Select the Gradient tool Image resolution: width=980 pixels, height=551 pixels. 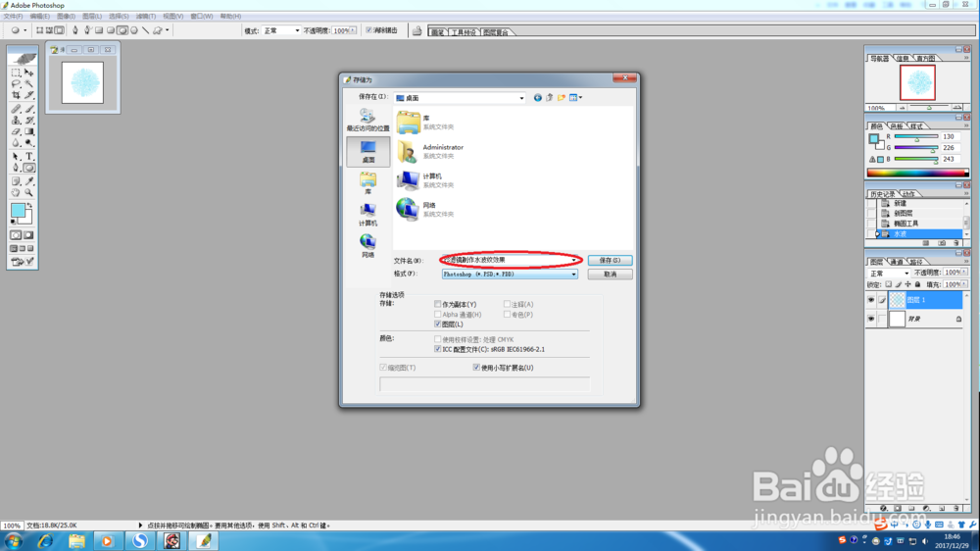pyautogui.click(x=28, y=131)
